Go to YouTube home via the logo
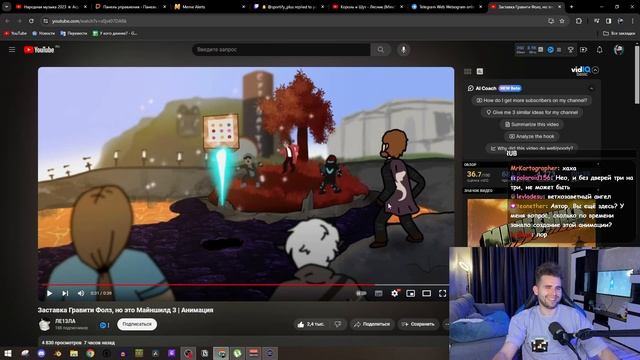The width and height of the screenshot is (640, 360). [x=39, y=50]
